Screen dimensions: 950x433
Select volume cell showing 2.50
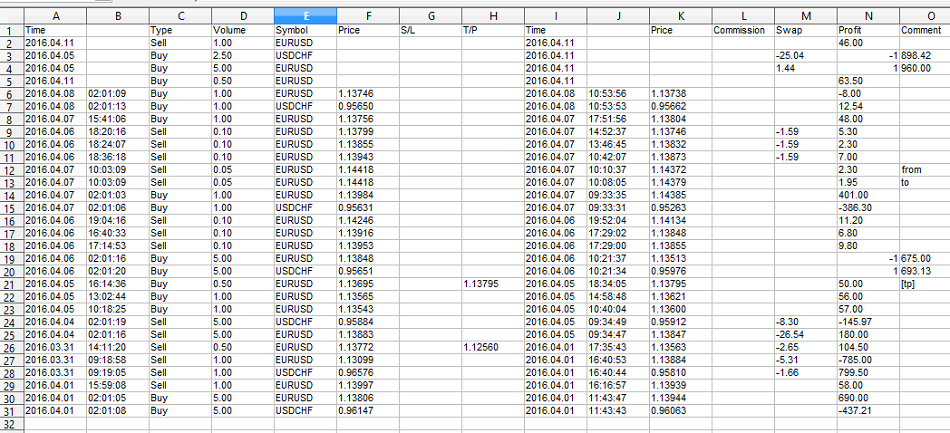(241, 55)
